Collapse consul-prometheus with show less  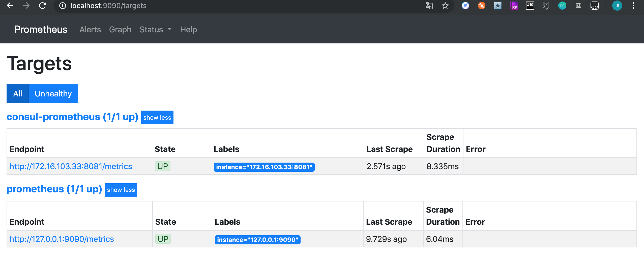tap(157, 117)
